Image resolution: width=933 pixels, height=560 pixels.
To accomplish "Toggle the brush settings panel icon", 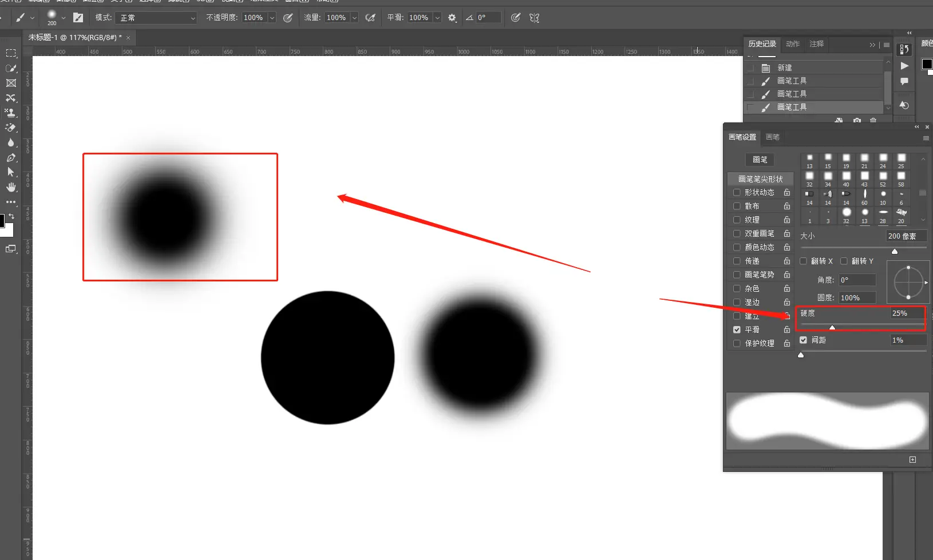I will click(x=78, y=18).
